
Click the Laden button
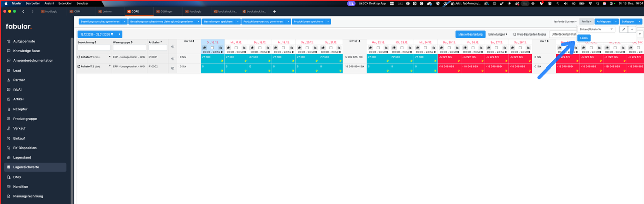[583, 38]
